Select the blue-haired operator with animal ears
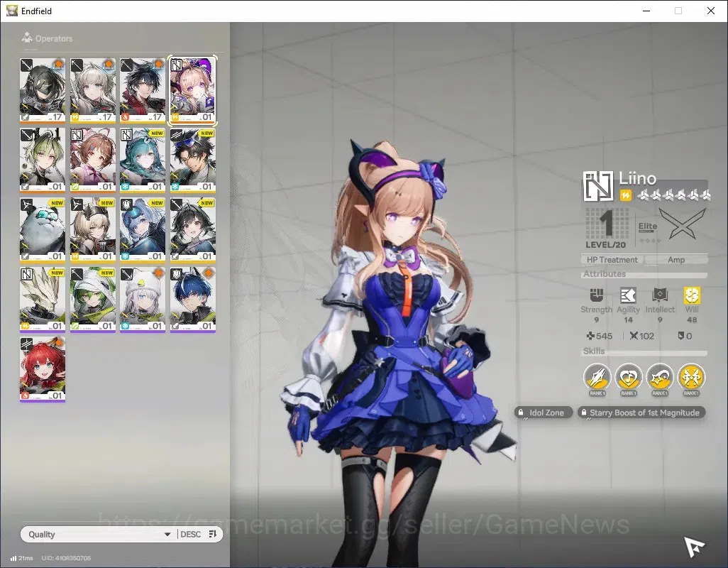The image size is (728, 568). click(x=193, y=299)
